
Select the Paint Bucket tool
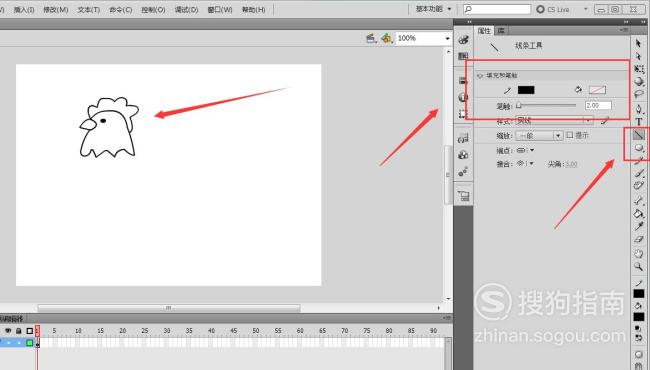[639, 214]
